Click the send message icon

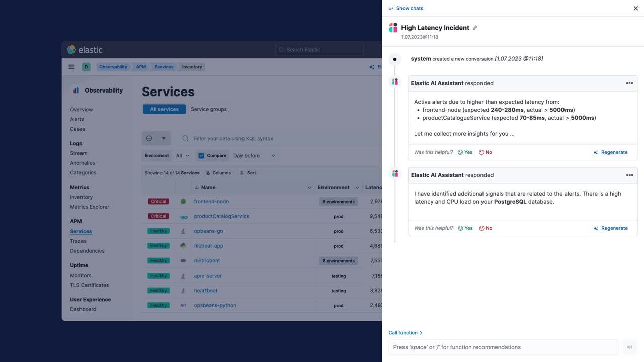pyautogui.click(x=629, y=347)
